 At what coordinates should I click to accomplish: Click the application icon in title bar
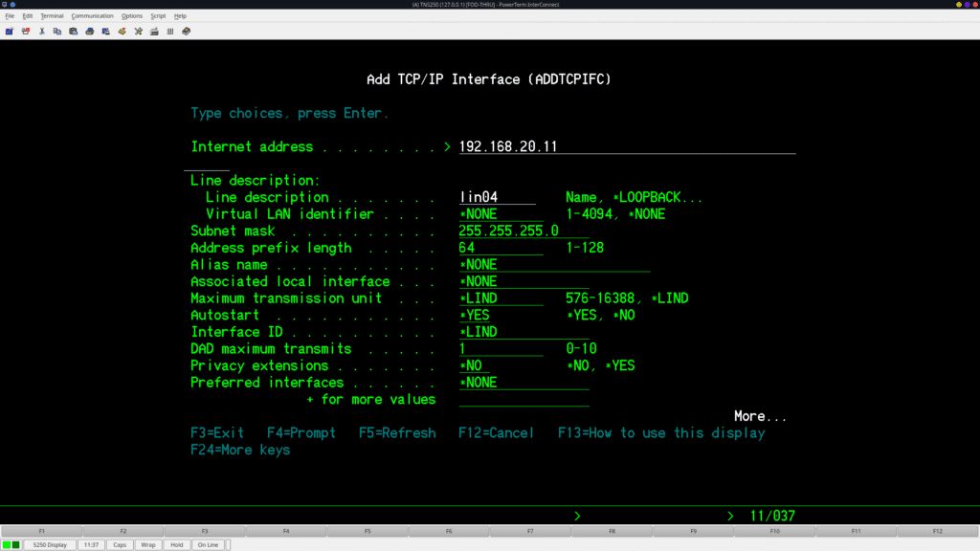tap(5, 5)
